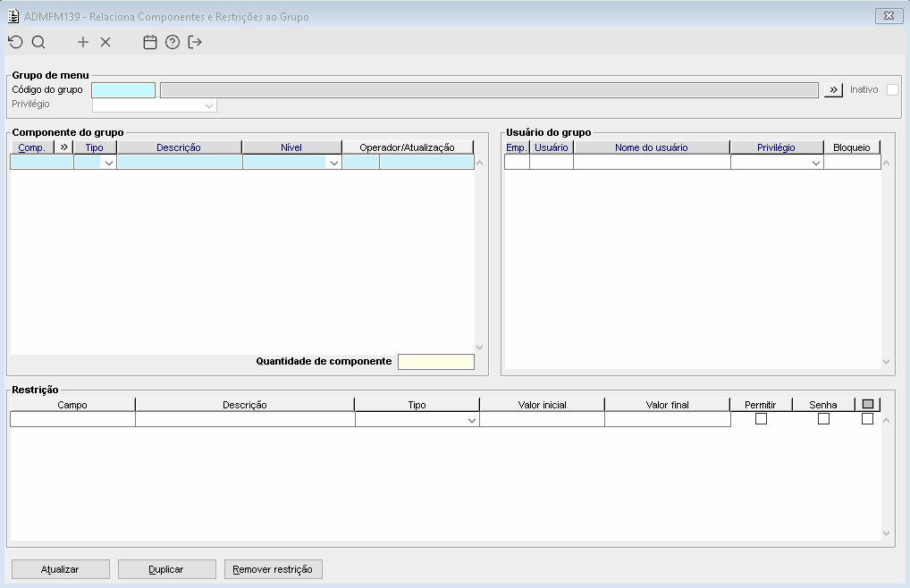Expand the Tipo dropdown in Componente grid
Image resolution: width=910 pixels, height=588 pixels.
[x=108, y=163]
